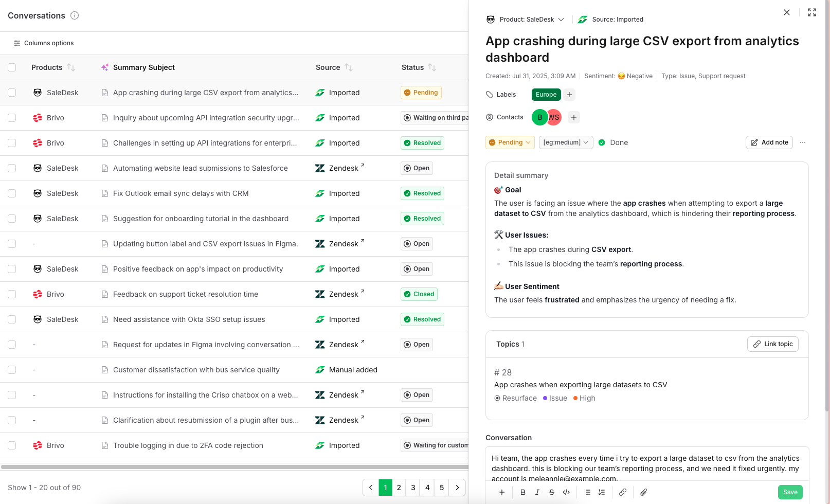Viewport: 830px width, 504px height.
Task: Toggle italic text in editor toolbar
Action: [x=537, y=492]
